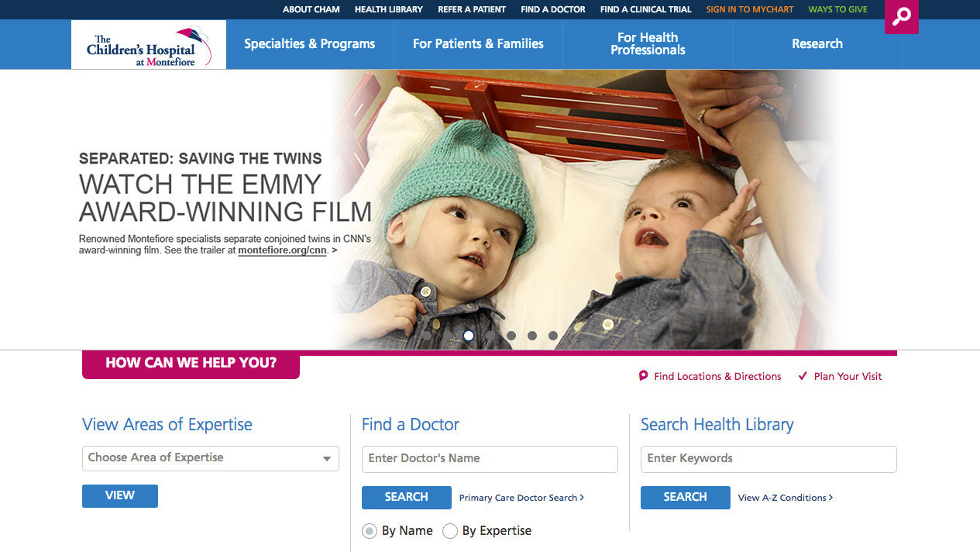The width and height of the screenshot is (980, 552).
Task: Click the Search Health Library heading
Action: pos(717,425)
